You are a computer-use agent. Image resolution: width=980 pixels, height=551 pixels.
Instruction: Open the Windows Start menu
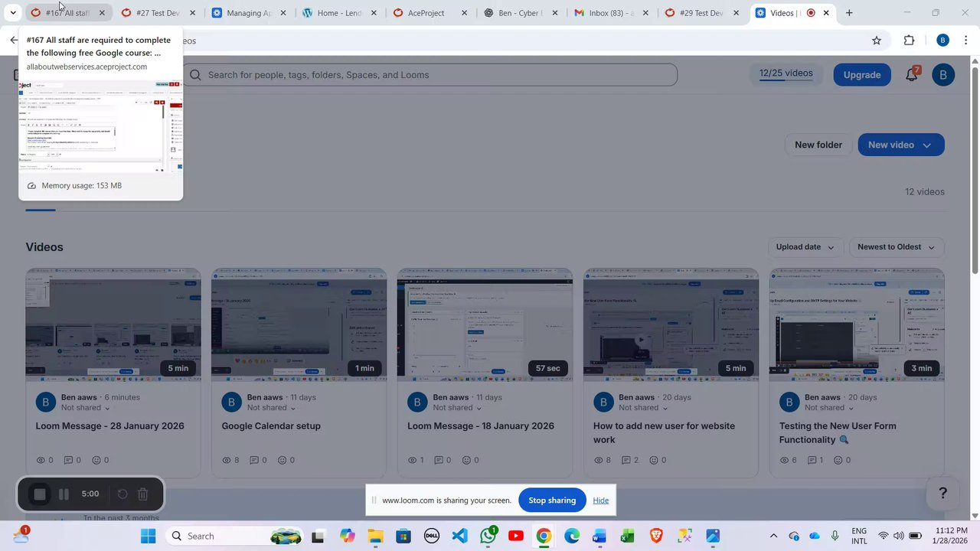point(149,536)
